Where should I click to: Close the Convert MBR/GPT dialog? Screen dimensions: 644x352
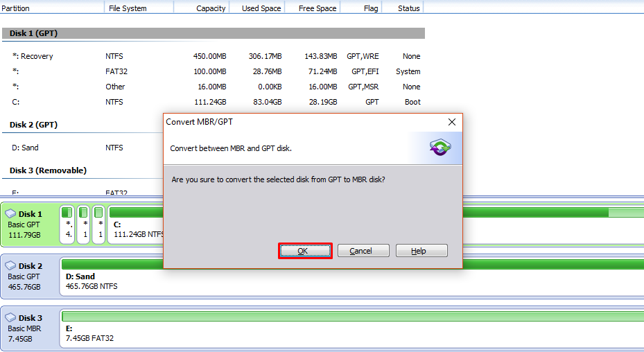pos(452,122)
